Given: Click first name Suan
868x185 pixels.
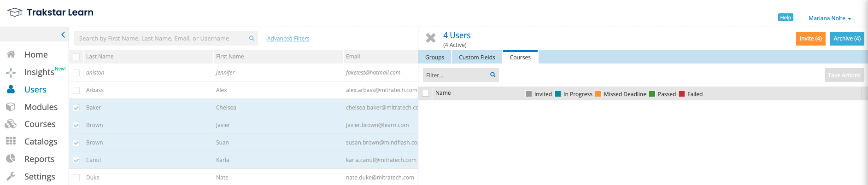Looking at the screenshot, I should pos(223,143).
